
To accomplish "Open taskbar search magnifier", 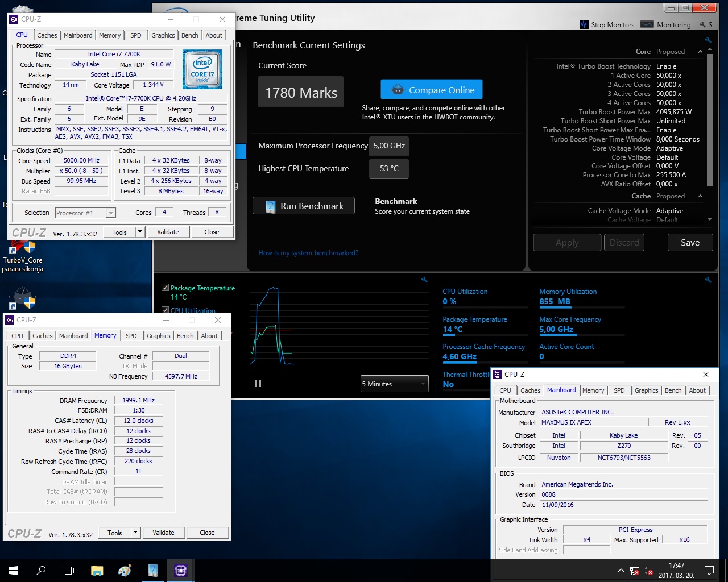I will click(x=41, y=570).
